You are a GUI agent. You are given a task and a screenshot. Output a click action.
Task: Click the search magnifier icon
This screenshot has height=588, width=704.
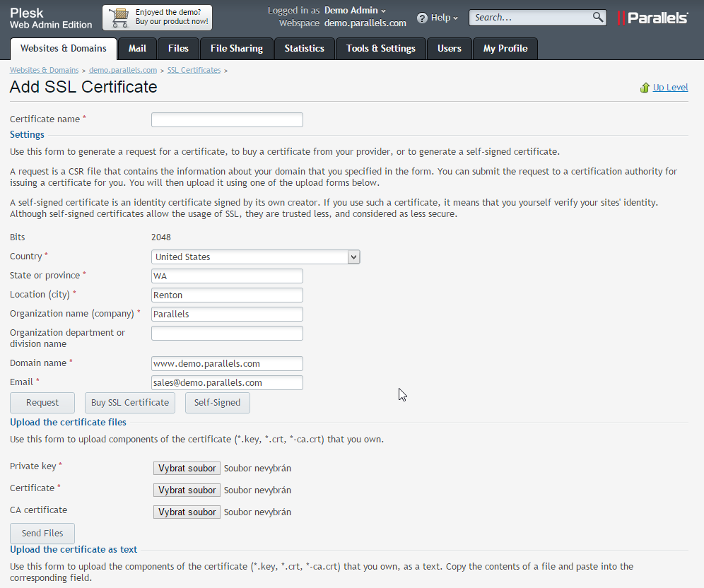pos(597,17)
